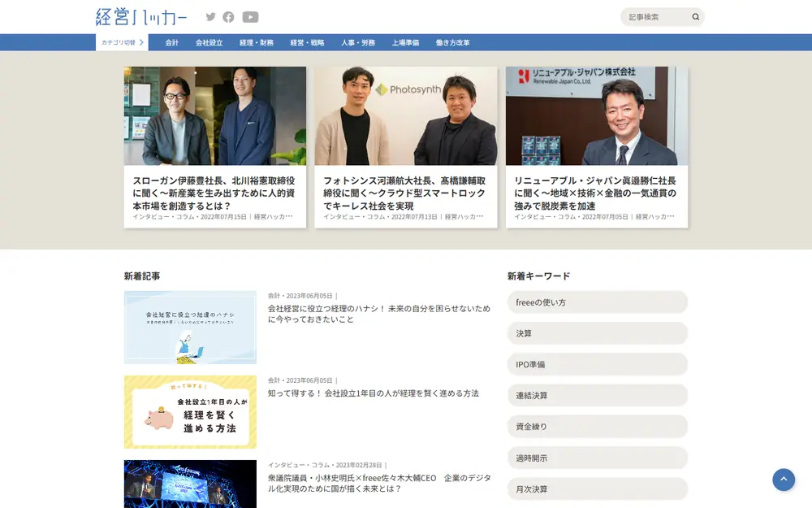Open the piggy bank 経理を賢く進める方法 thumbnail
The width and height of the screenshot is (812, 508).
click(190, 412)
